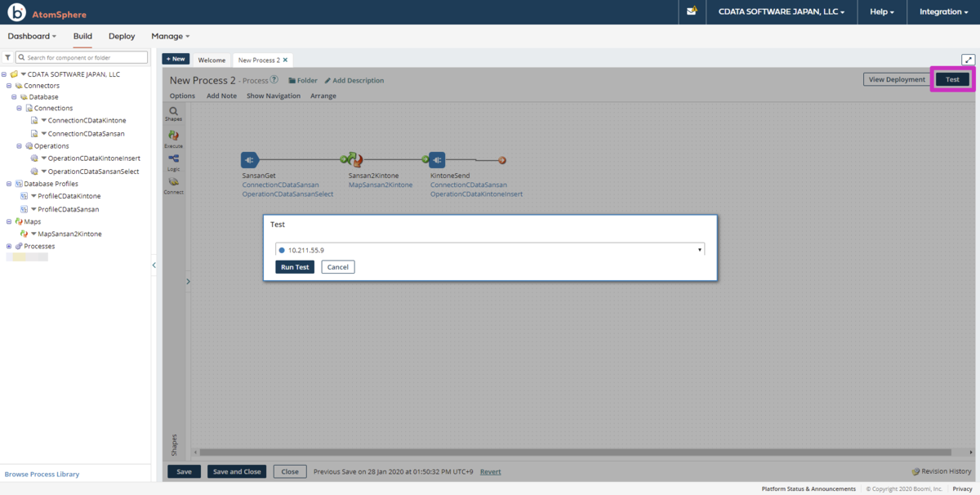Image resolution: width=980 pixels, height=495 pixels.
Task: Select the Sansan2Kintone map shape
Action: click(x=355, y=160)
